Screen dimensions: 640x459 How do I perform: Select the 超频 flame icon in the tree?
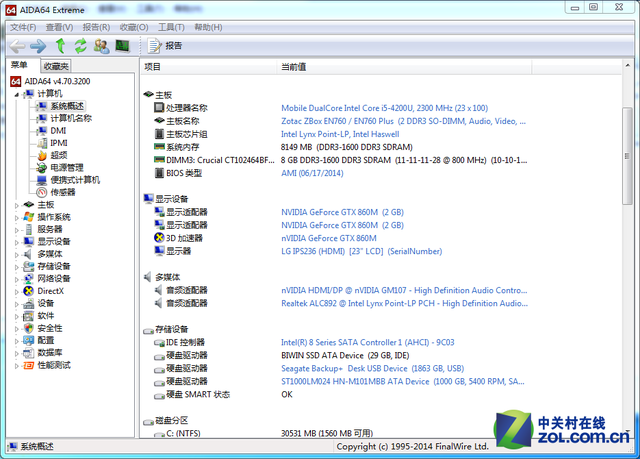pos(42,155)
